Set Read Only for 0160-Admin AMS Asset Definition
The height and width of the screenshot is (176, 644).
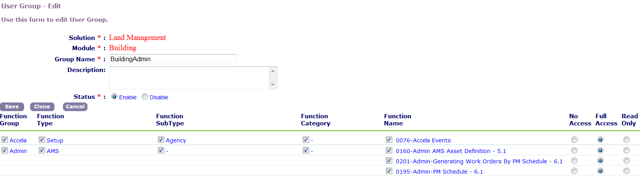[x=627, y=151]
